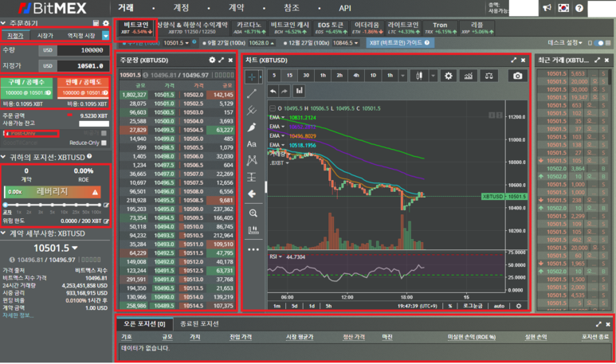Open the order type dropdown arrow after 역지정 시장

coord(105,36)
